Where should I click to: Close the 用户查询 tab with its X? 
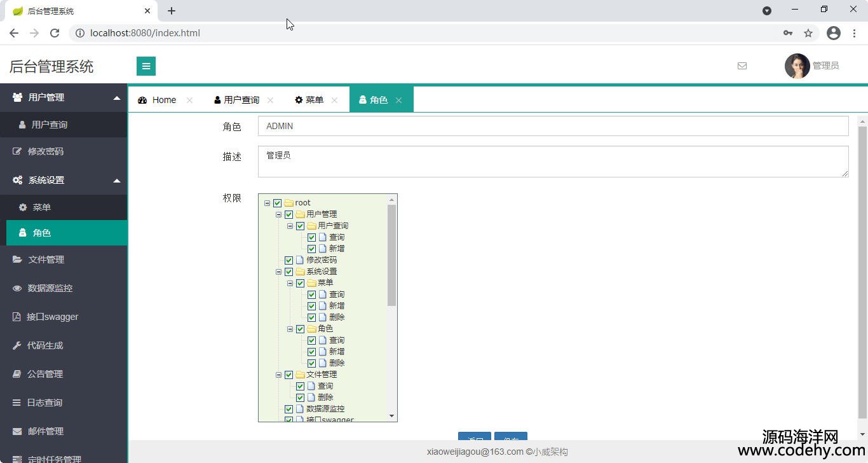tap(270, 100)
